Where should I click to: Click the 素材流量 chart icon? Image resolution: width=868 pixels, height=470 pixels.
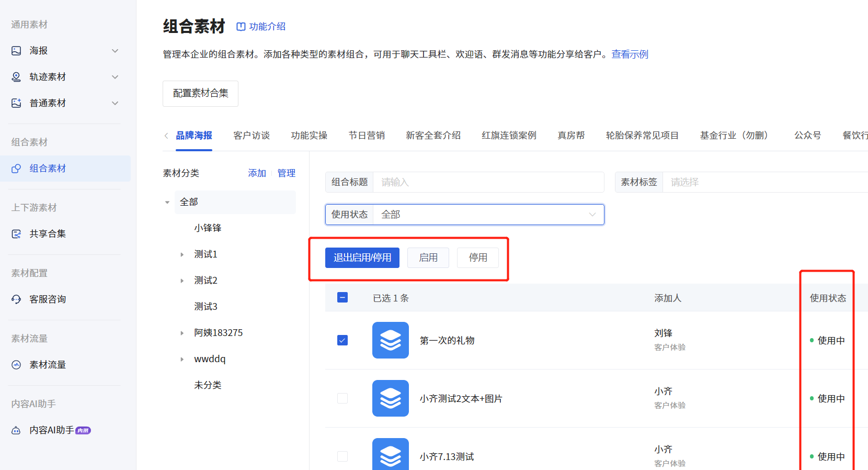(x=16, y=365)
